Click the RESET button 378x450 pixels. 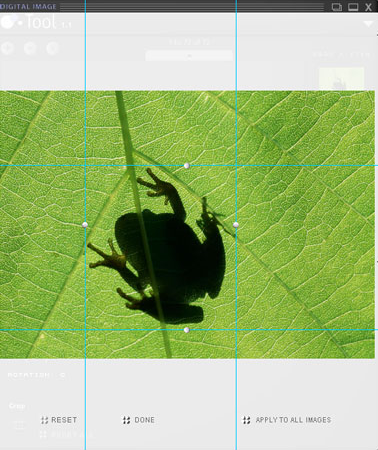coord(59,420)
